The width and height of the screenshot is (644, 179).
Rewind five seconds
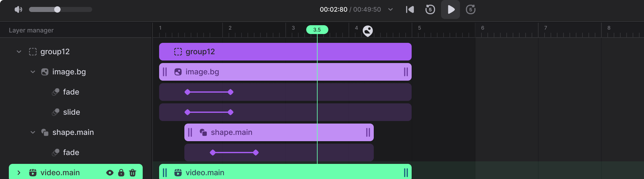pos(430,9)
